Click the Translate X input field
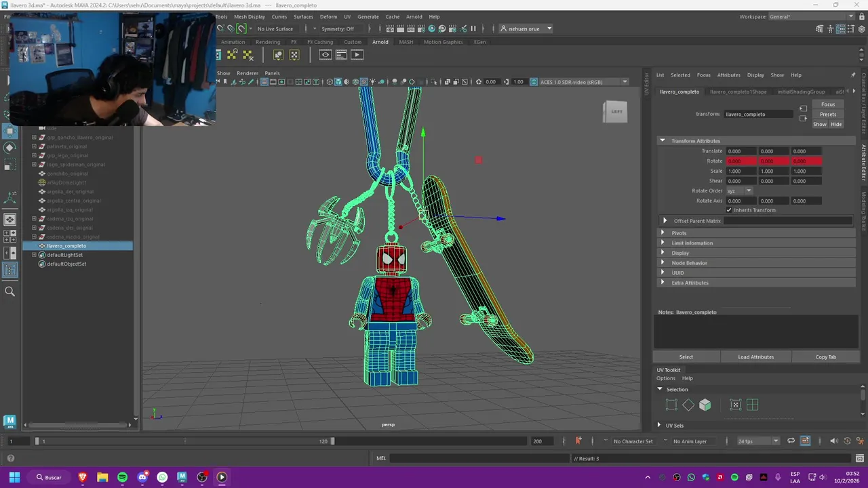The width and height of the screenshot is (868, 488). [x=741, y=151]
